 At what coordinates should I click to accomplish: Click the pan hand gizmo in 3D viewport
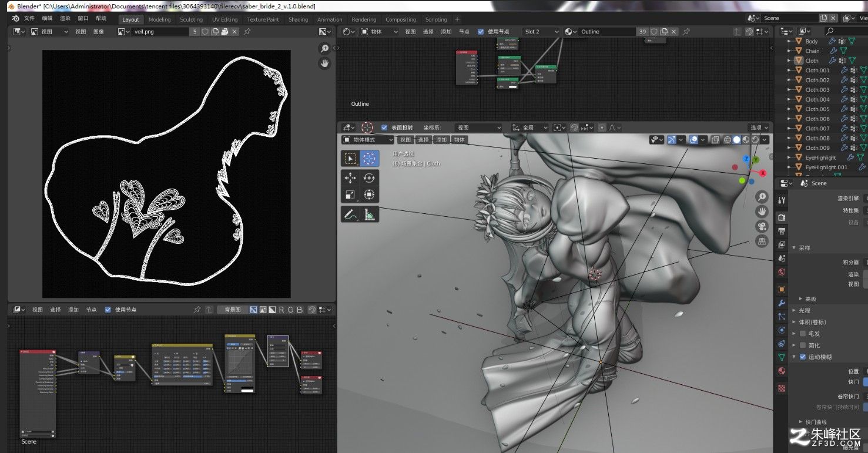762,212
